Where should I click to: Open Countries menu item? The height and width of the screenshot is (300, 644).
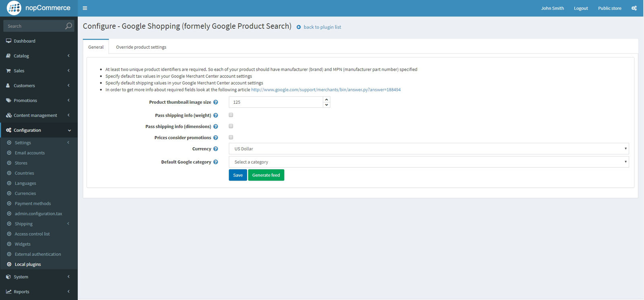(x=25, y=173)
